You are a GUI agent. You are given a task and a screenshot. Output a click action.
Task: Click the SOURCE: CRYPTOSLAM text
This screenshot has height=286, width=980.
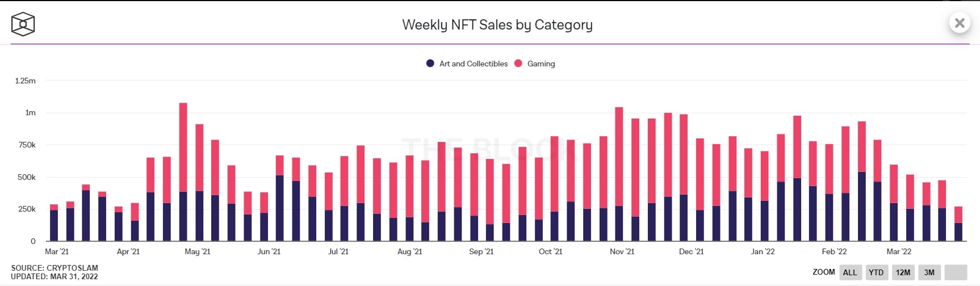point(55,268)
